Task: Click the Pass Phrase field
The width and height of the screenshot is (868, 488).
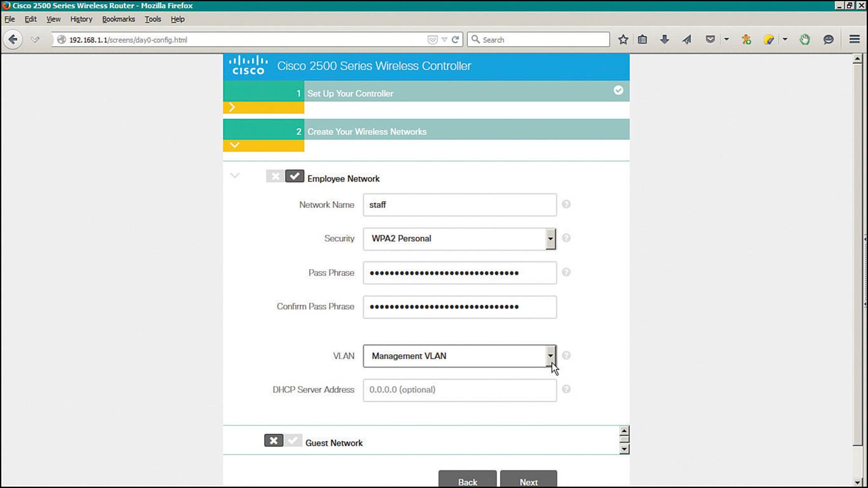Action: pos(460,273)
